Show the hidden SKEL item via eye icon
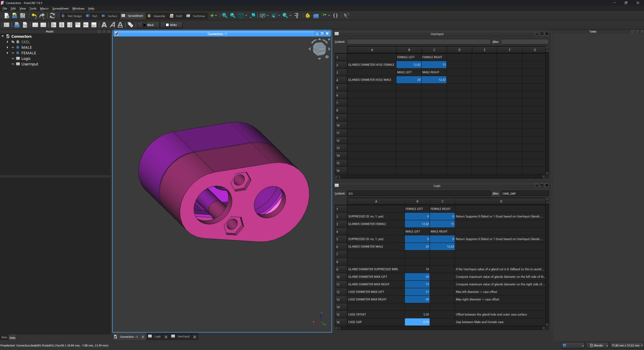 [13, 42]
